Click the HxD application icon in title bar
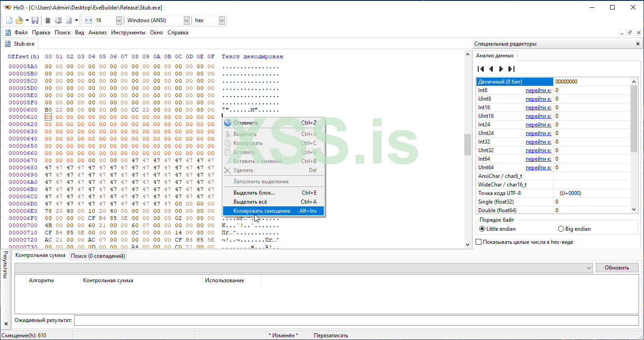The image size is (644, 340). coord(8,7)
